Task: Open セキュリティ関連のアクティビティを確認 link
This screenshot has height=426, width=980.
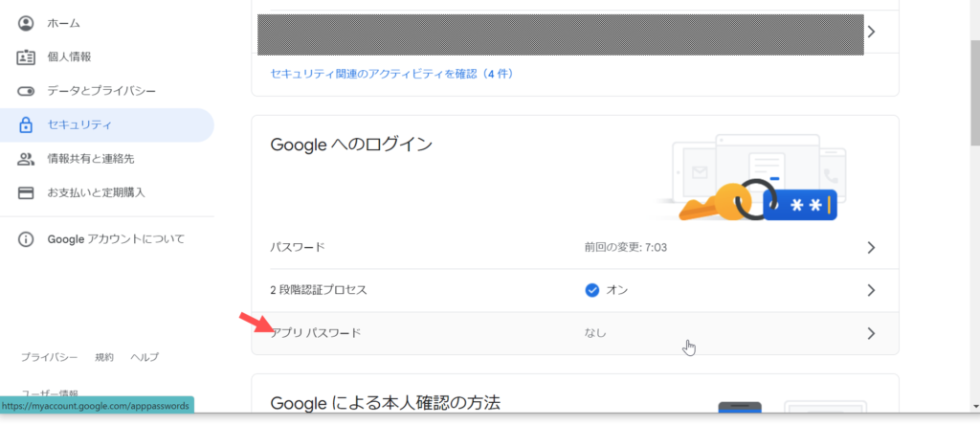Action: coord(391,74)
